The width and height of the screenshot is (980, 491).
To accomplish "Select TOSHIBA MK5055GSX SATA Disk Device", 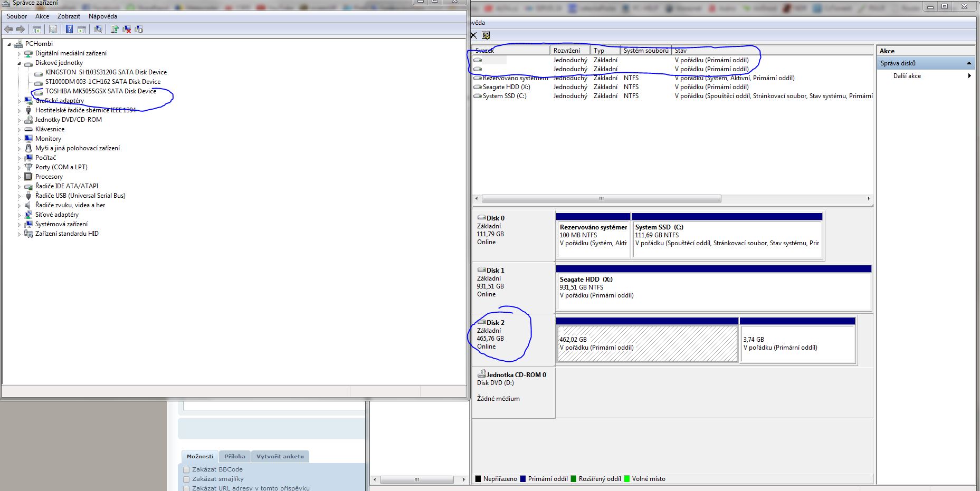I will click(100, 91).
